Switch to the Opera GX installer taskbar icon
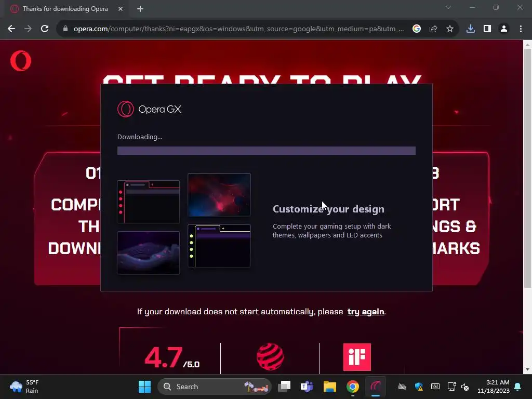The image size is (532, 399). 375,387
